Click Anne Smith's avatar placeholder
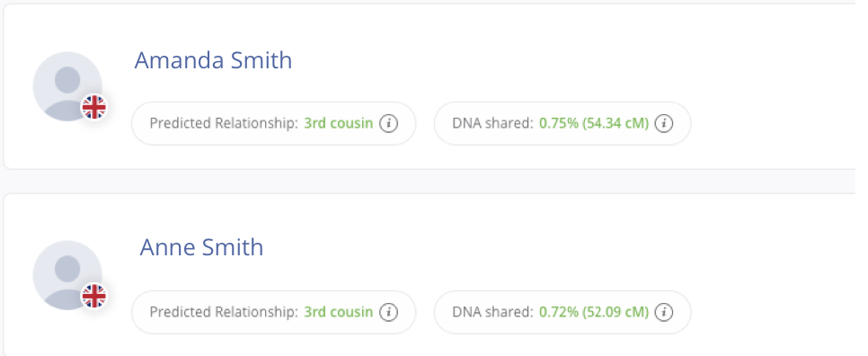868x356 pixels. pos(67,275)
